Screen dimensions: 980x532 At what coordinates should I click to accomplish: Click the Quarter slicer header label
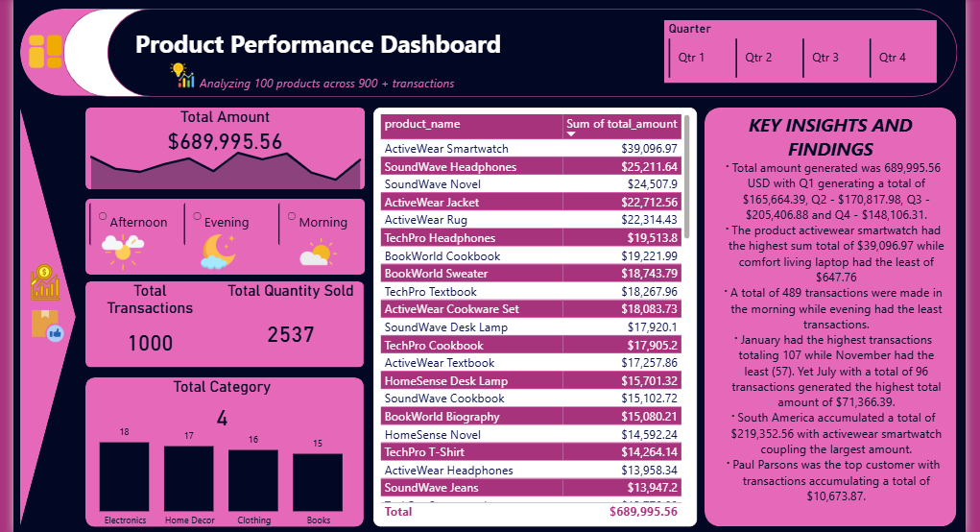689,29
